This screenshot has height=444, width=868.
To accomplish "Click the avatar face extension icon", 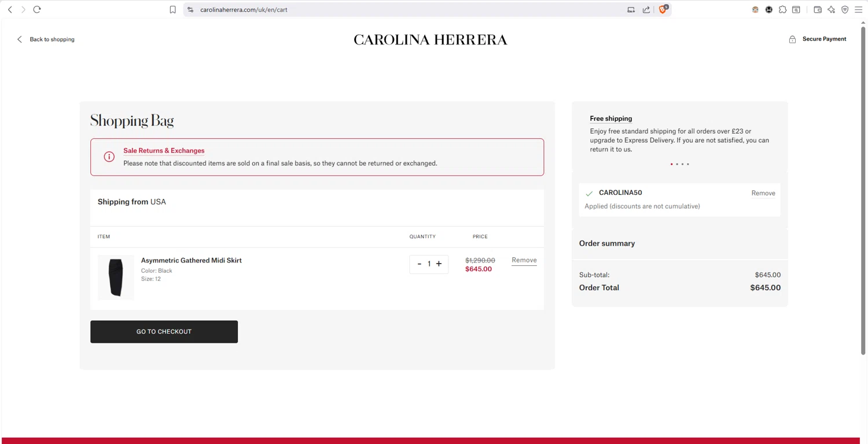I will pyautogui.click(x=755, y=9).
